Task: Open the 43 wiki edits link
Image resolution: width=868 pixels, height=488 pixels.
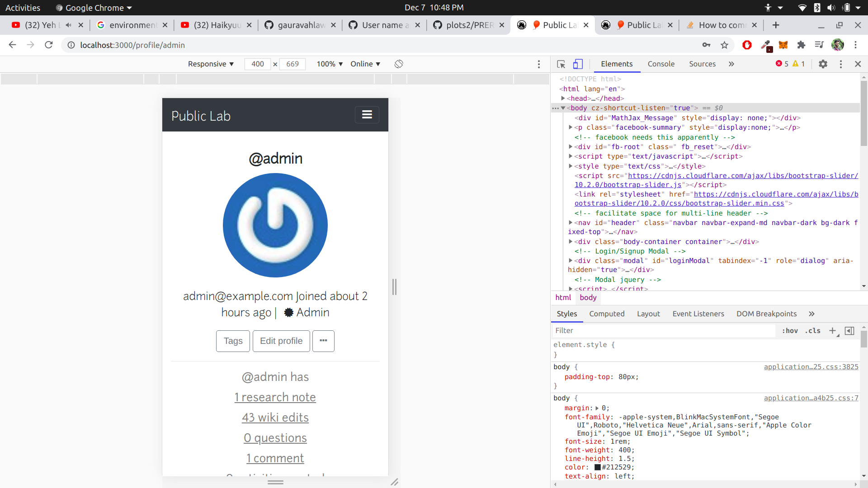Action: [x=275, y=418]
